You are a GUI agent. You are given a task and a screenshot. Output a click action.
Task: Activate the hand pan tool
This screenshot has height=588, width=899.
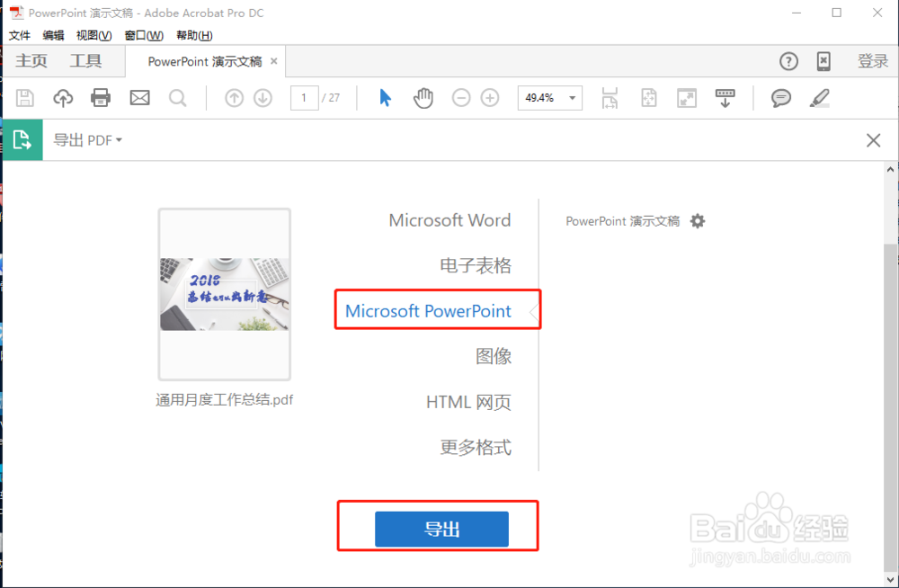[423, 98]
